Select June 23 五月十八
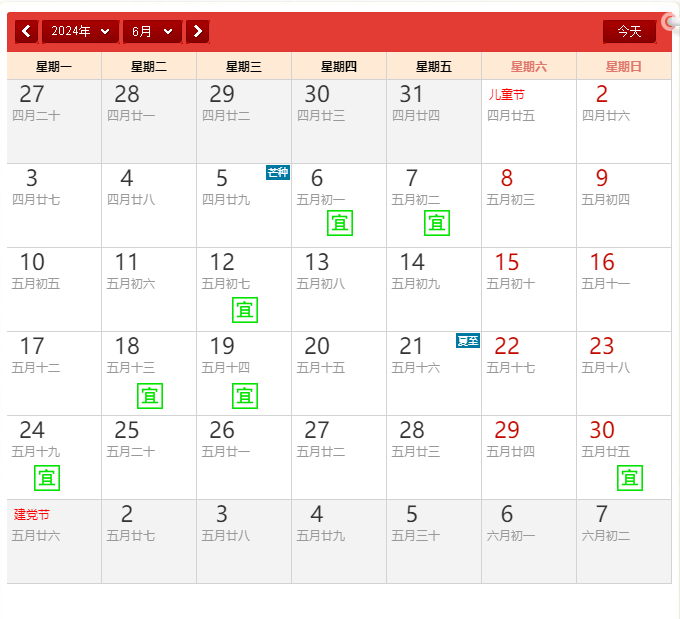The image size is (680, 619). 624,374
